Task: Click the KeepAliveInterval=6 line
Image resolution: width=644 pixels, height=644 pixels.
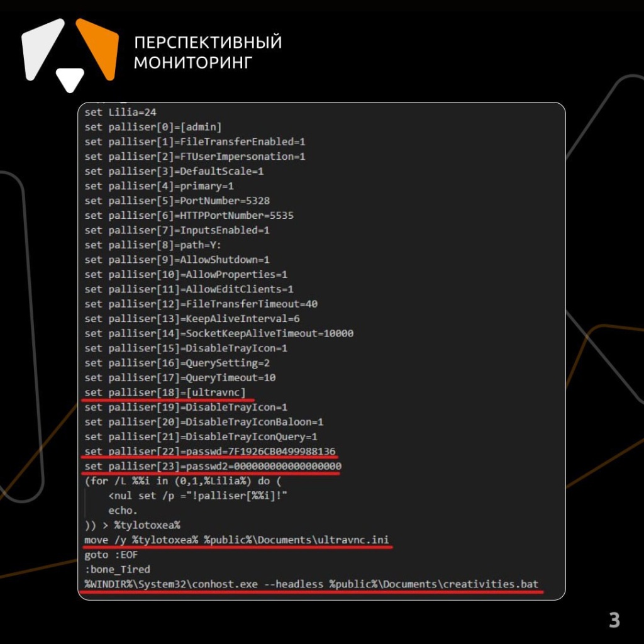Action: point(192,319)
